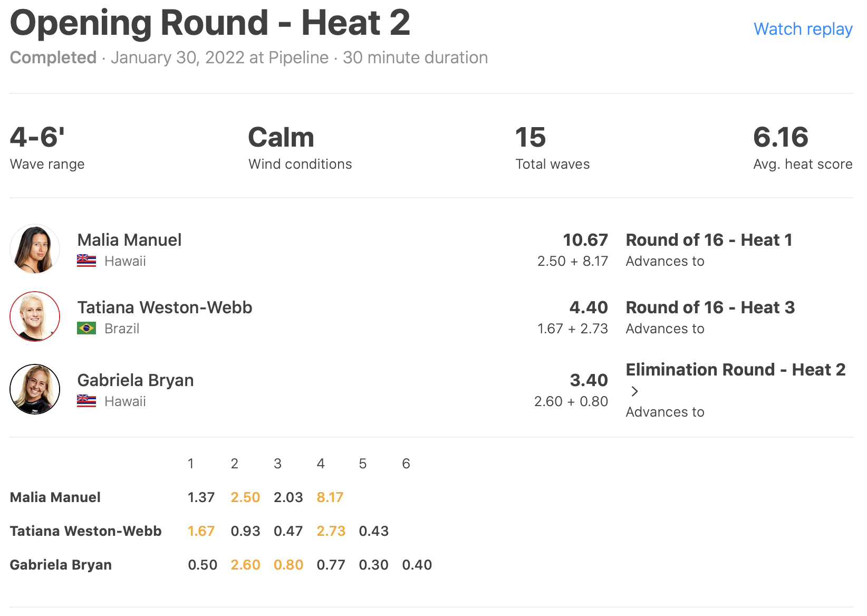Click Gabriela Bryan's profile picture
867x616 pixels.
pyautogui.click(x=35, y=389)
